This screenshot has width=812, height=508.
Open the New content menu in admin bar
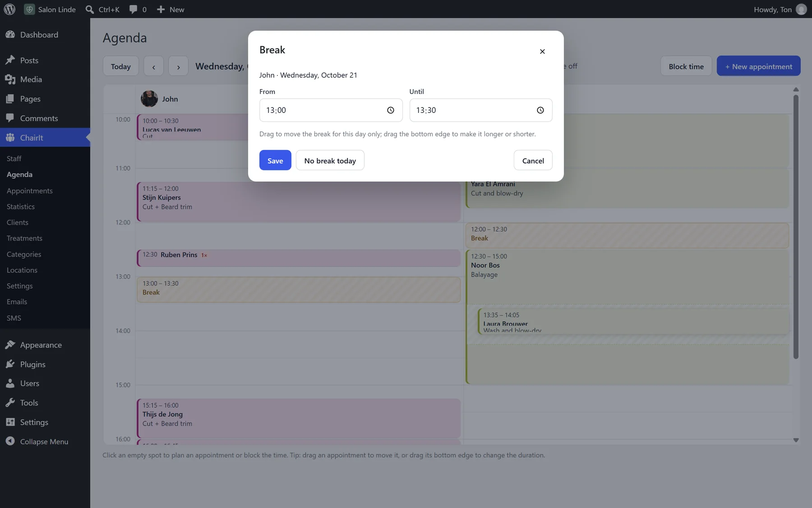[171, 9]
